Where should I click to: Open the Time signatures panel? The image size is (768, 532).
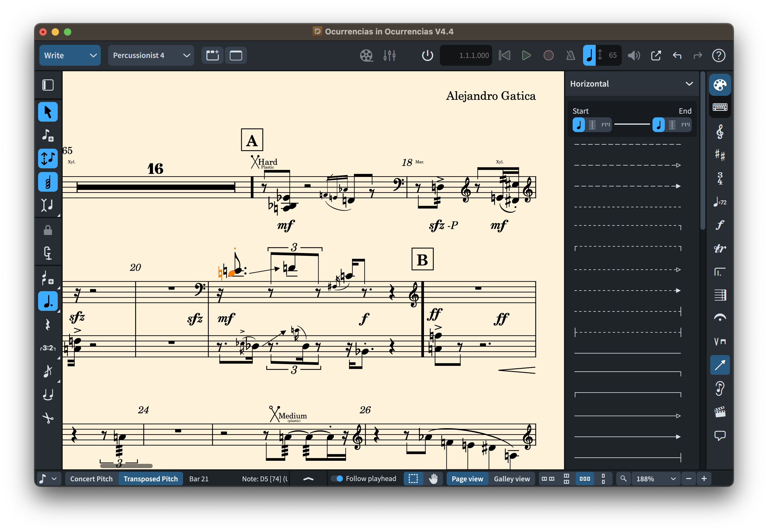(x=720, y=178)
